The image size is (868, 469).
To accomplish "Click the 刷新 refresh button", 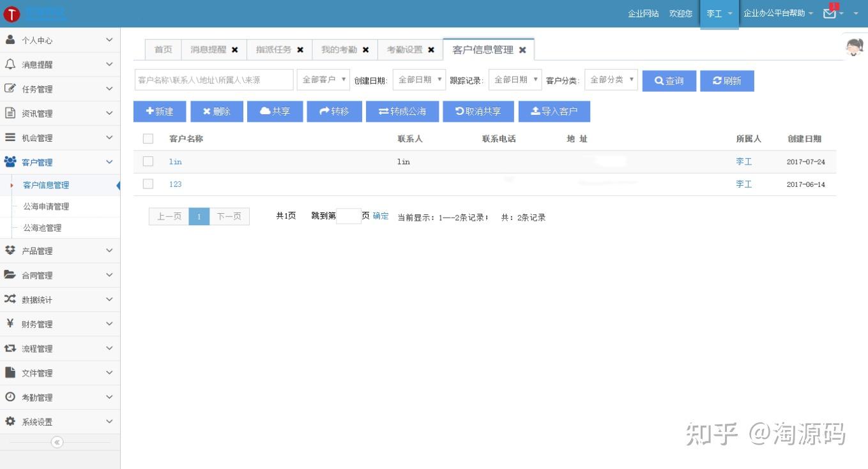I will [x=727, y=80].
